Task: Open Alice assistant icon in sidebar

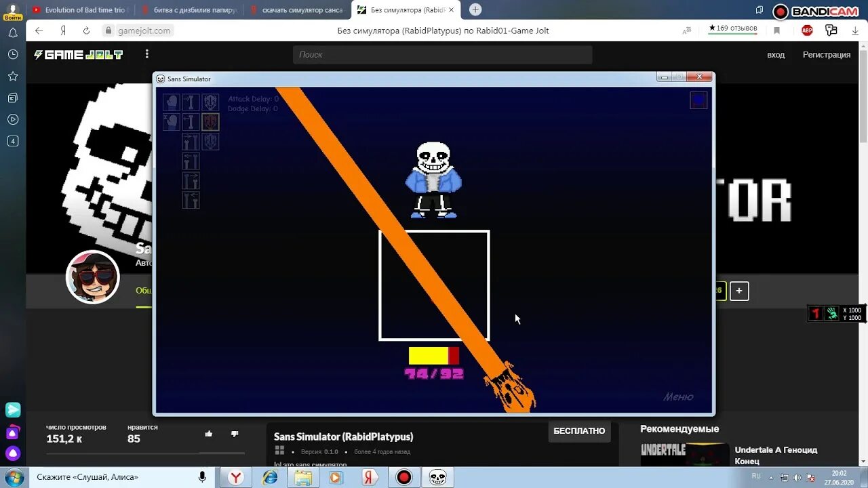Action: pos(13,453)
